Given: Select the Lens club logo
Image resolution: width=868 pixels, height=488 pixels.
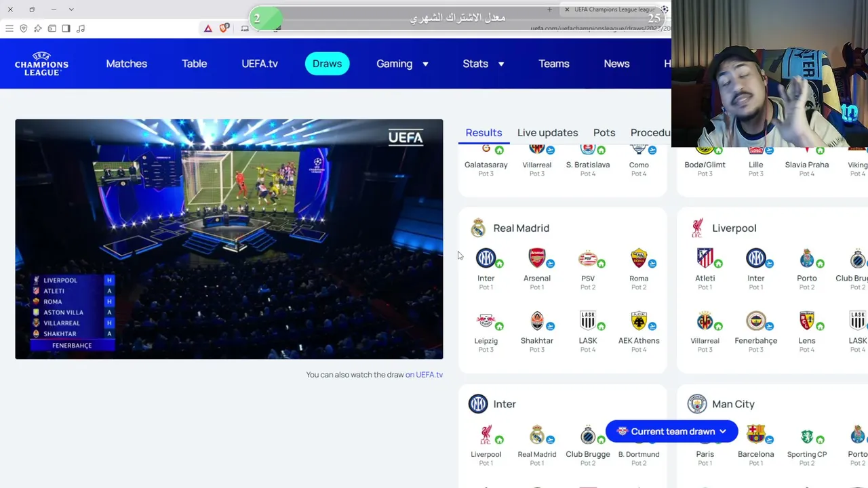Looking at the screenshot, I should pos(807,321).
